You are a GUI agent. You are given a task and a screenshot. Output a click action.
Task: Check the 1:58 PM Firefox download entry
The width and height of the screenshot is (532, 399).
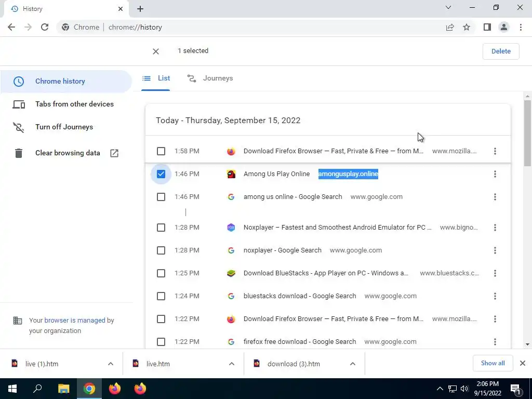(x=161, y=151)
